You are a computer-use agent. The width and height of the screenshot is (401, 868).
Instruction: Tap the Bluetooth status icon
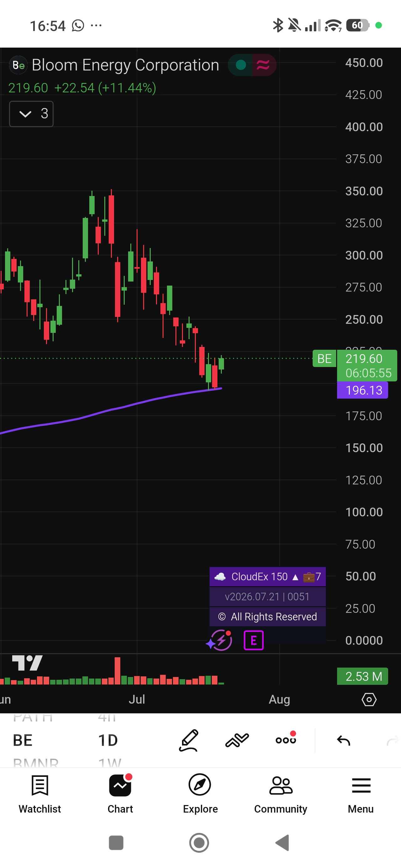coord(278,25)
